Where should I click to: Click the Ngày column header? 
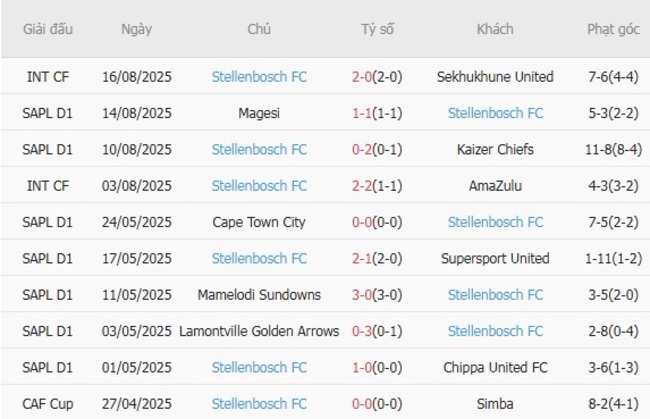coord(137,29)
